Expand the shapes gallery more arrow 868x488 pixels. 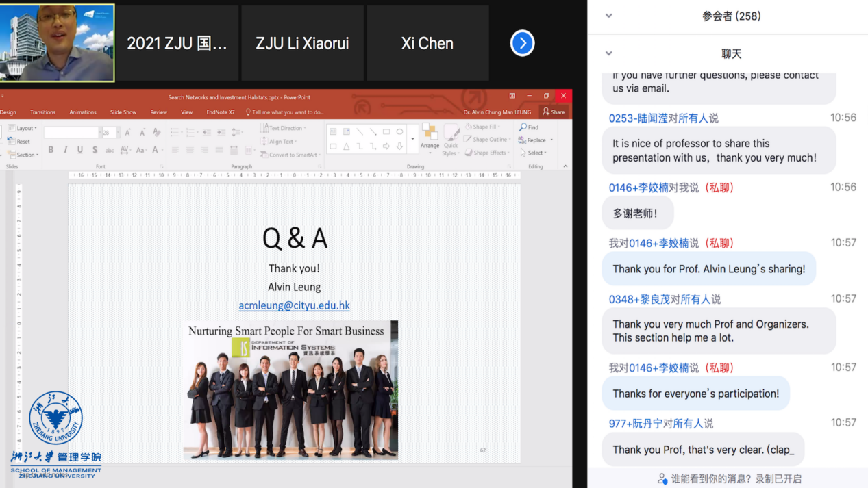tap(412, 139)
